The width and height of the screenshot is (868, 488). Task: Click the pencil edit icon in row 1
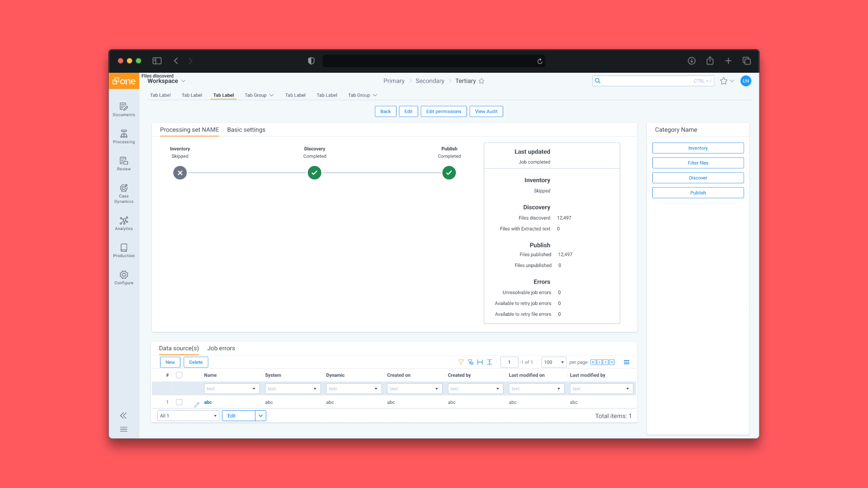click(197, 404)
